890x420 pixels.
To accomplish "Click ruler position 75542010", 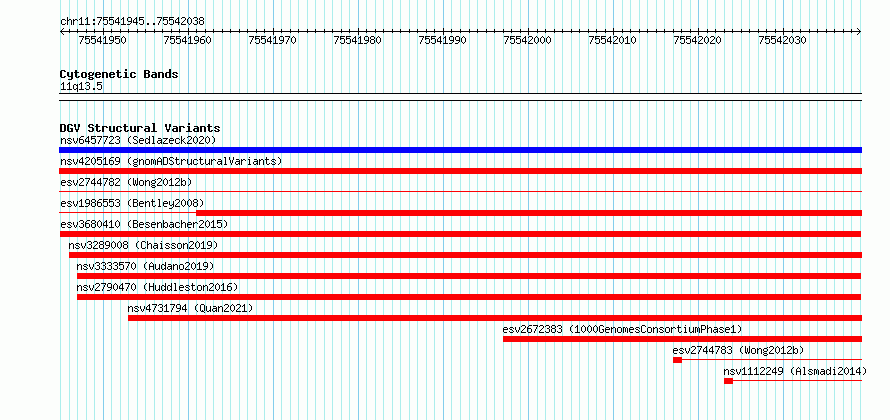I will tap(612, 40).
